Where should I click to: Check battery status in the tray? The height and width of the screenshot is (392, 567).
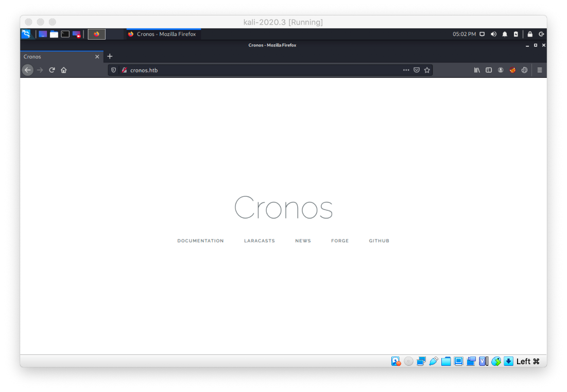tap(516, 34)
